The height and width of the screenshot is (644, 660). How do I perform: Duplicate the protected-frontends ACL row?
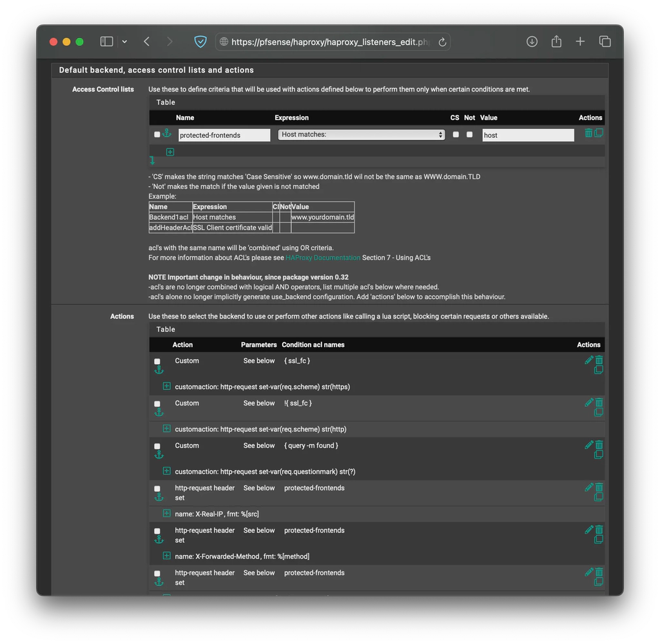(601, 133)
